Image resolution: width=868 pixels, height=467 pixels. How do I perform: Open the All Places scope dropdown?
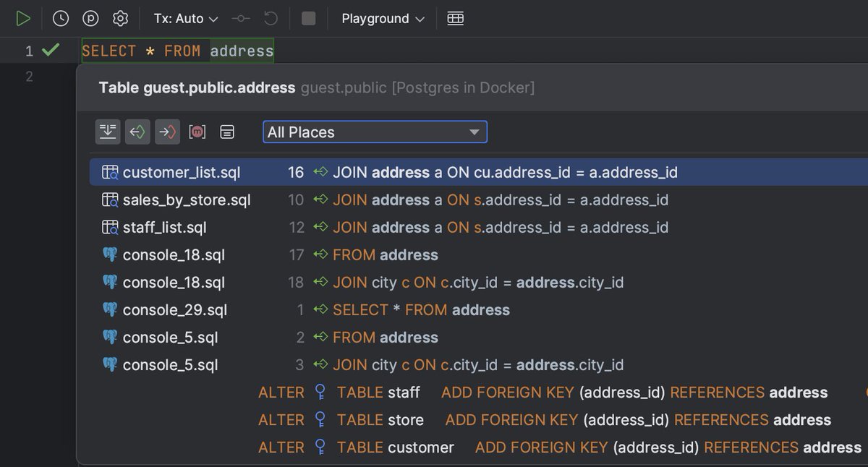pyautogui.click(x=375, y=132)
